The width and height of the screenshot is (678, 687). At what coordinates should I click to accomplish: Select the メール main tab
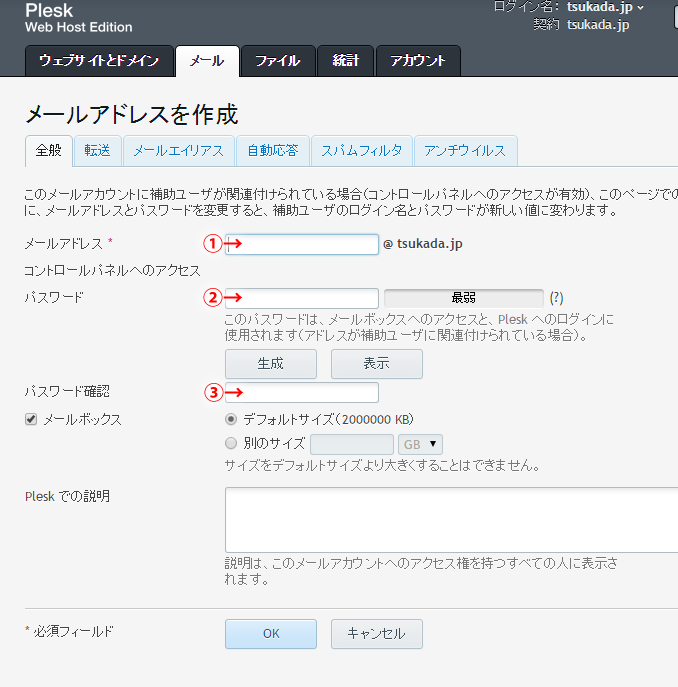tap(207, 61)
